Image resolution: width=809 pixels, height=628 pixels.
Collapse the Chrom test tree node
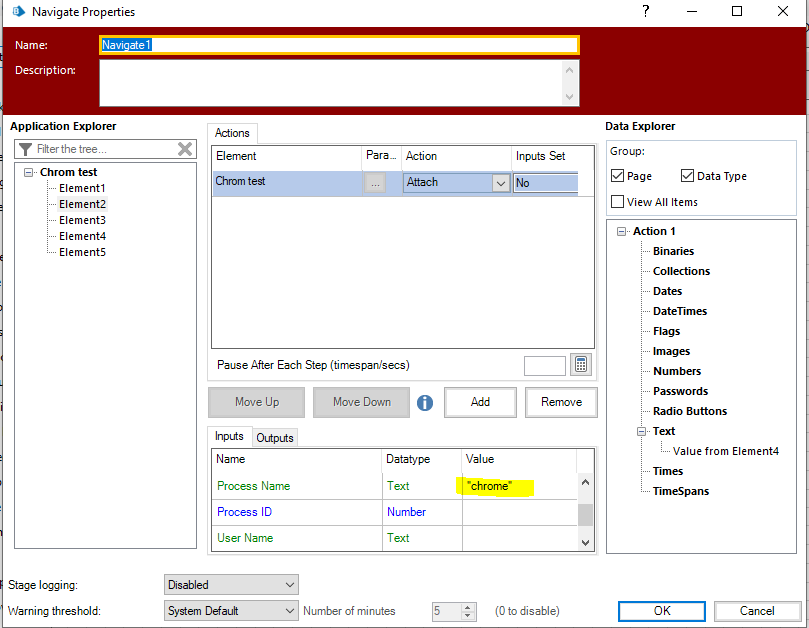click(x=30, y=172)
